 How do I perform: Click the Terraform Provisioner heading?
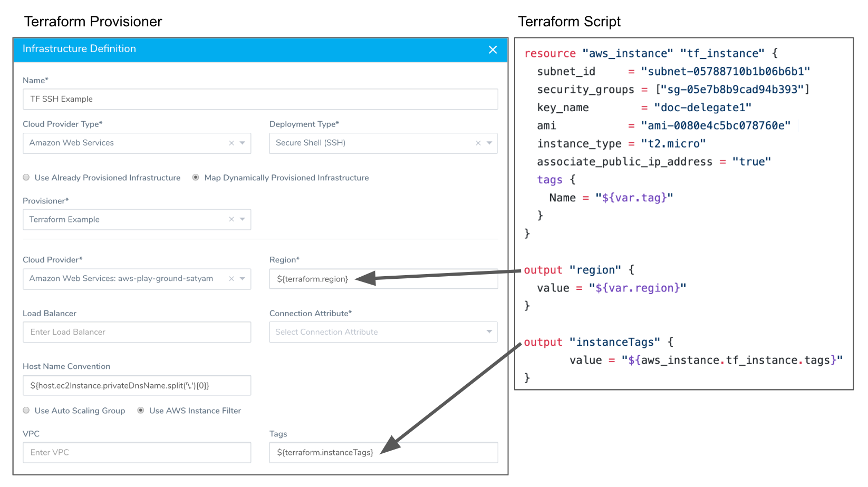[93, 22]
